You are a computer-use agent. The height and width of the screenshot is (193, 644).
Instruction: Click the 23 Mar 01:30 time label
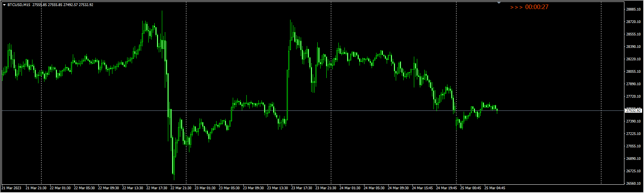(205, 188)
